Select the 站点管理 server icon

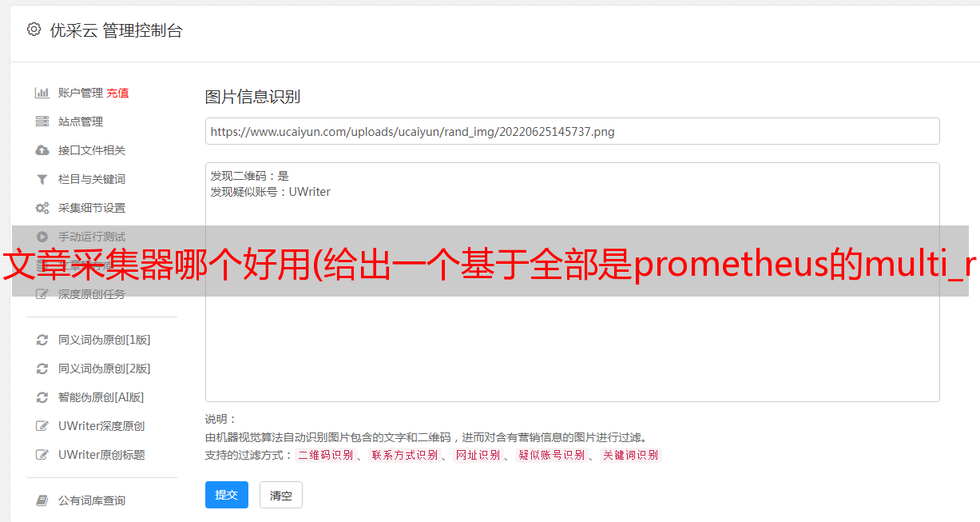pos(42,122)
